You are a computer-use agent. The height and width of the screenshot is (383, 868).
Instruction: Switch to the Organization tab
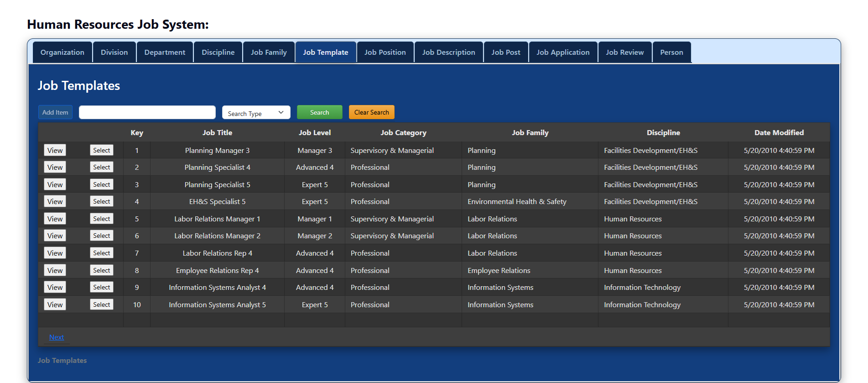point(62,52)
